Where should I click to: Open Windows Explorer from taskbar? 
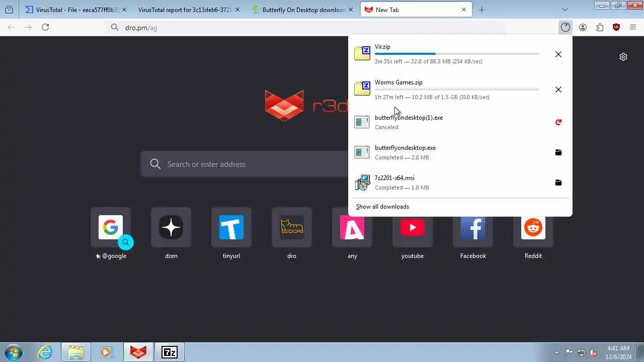pos(76,352)
